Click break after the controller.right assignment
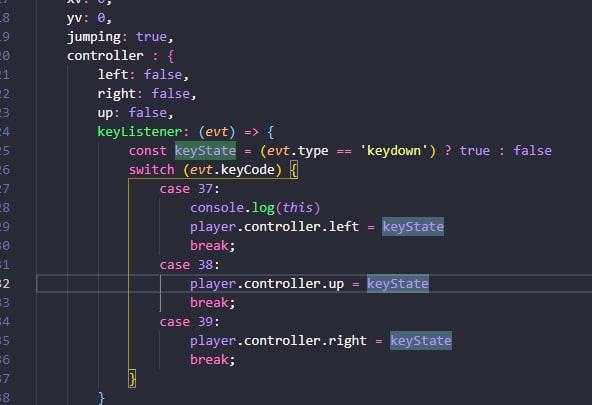 point(209,360)
